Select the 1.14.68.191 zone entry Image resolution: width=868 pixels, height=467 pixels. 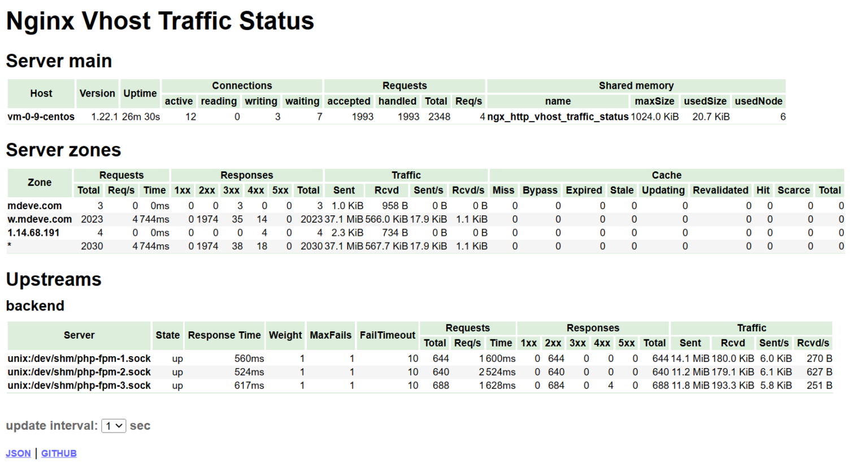pyautogui.click(x=33, y=233)
